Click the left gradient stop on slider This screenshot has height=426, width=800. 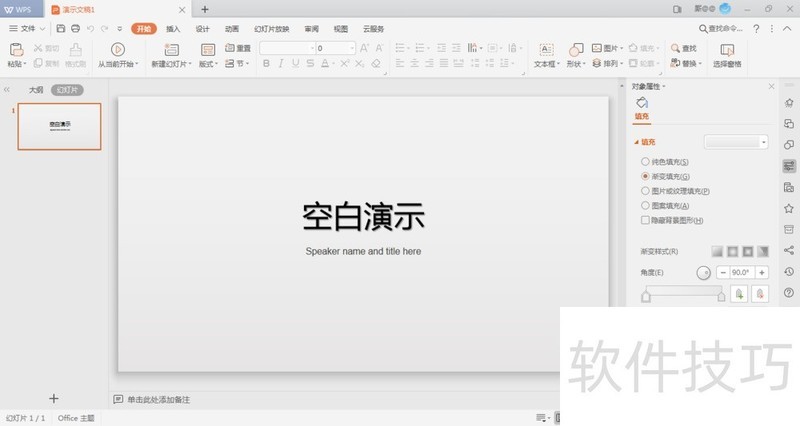tap(646, 296)
